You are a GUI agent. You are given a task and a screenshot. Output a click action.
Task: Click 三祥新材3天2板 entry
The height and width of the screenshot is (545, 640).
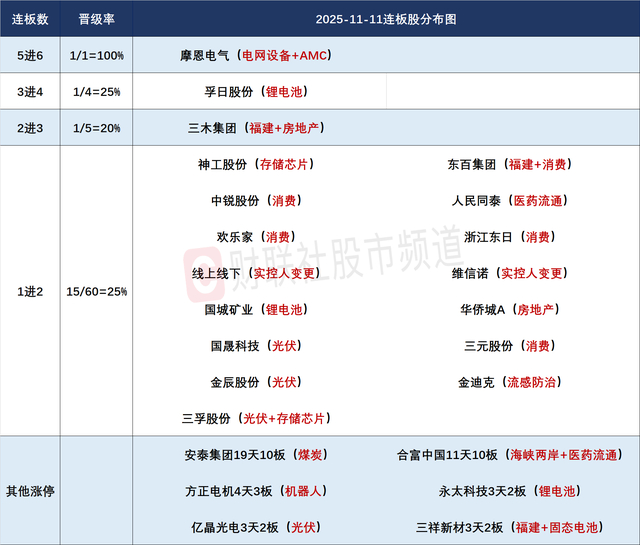click(509, 528)
